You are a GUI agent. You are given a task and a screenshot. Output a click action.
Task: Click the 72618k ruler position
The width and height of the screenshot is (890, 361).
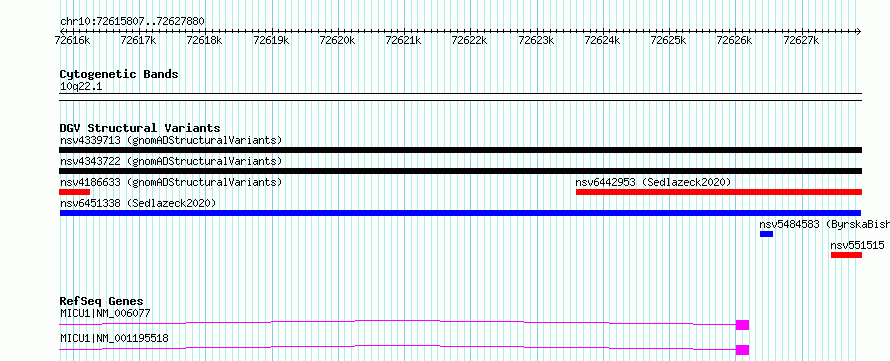pyautogui.click(x=204, y=40)
